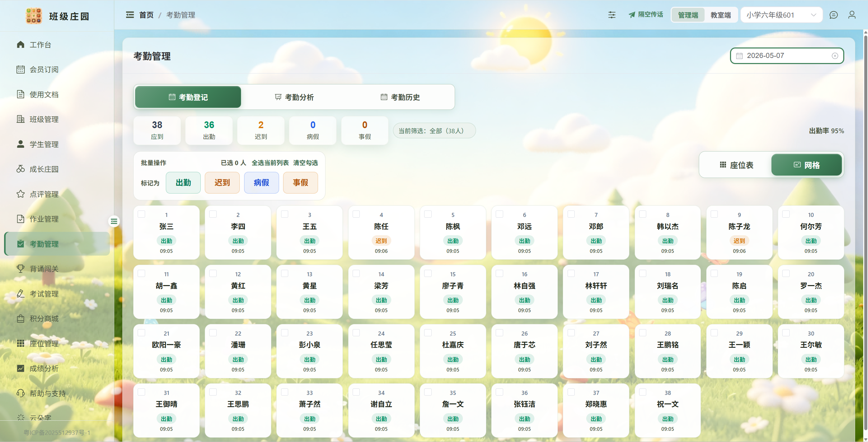Switch to the 考勤登记 tab
This screenshot has width=868, height=442.
[x=188, y=97]
